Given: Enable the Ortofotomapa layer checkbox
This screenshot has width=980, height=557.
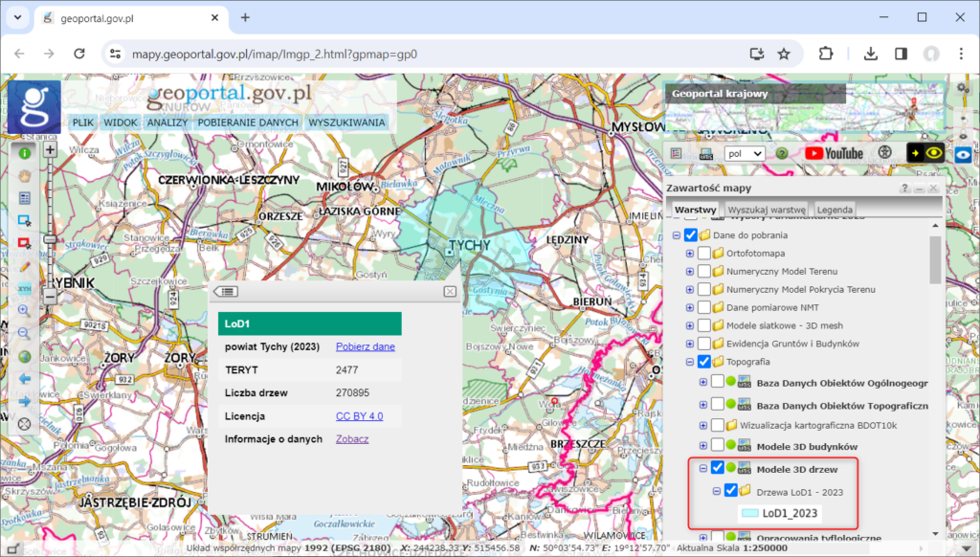Looking at the screenshot, I should pos(704,254).
